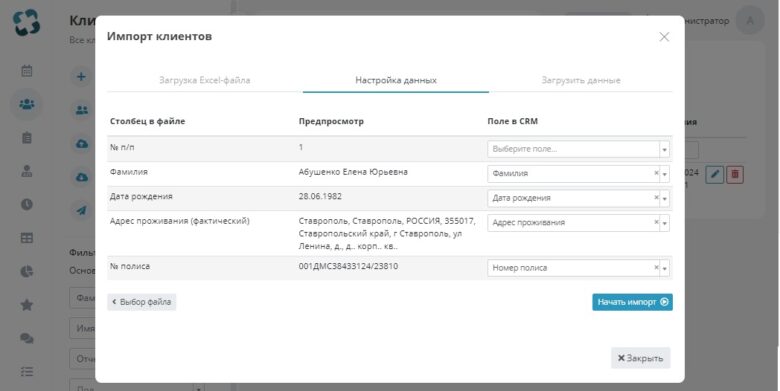Clear the Номер полиса field mapping with x
Screen dimensions: 780x391
click(x=656, y=268)
